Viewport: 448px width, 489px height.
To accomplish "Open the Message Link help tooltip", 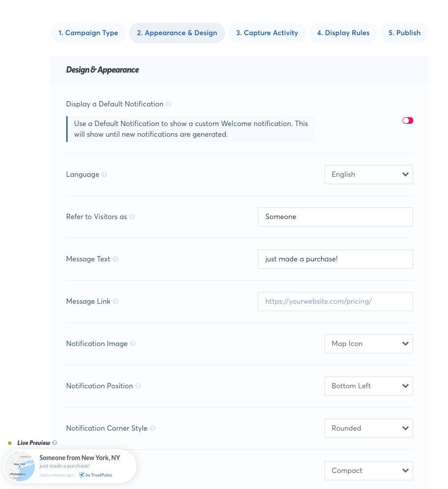I will click(x=116, y=301).
